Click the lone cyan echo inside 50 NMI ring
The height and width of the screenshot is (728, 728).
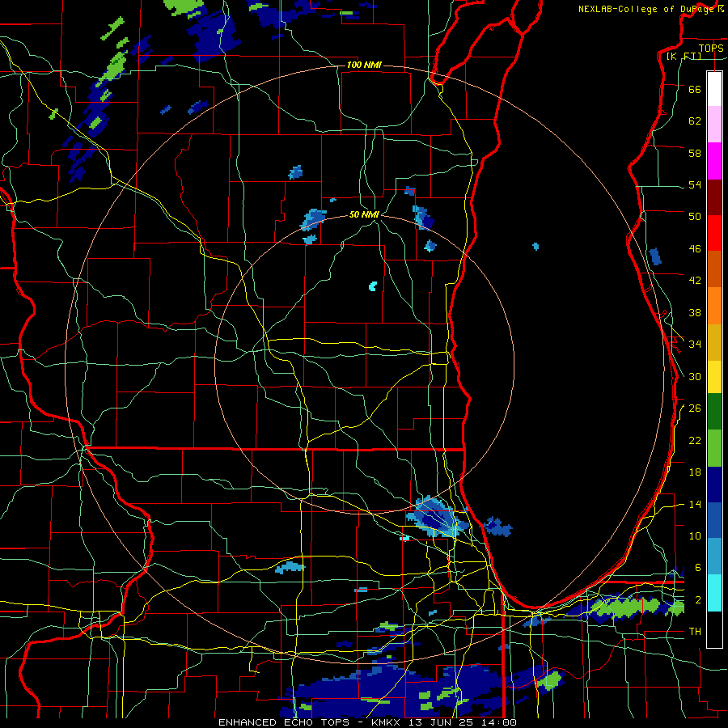[x=372, y=286]
